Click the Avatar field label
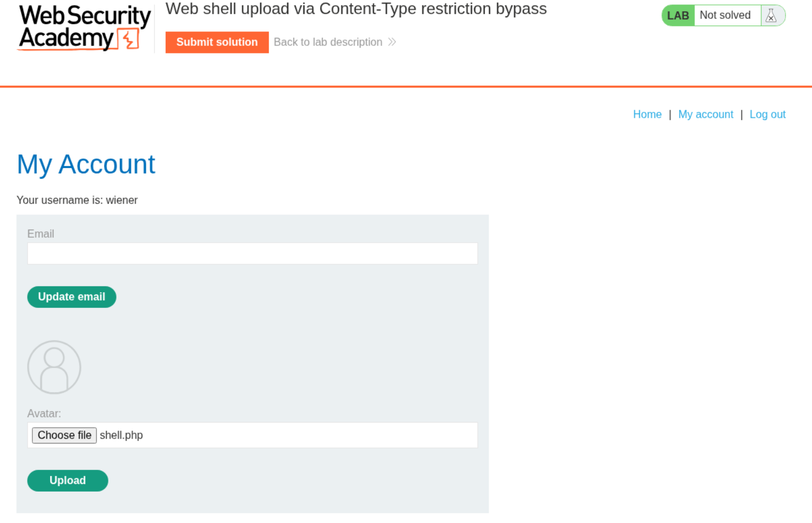 click(x=44, y=414)
